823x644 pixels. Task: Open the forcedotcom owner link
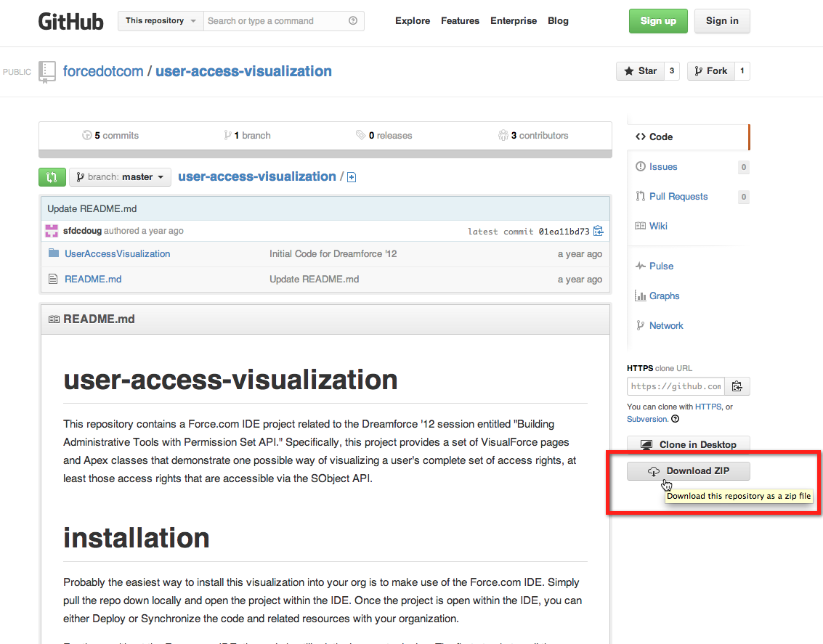coord(103,71)
